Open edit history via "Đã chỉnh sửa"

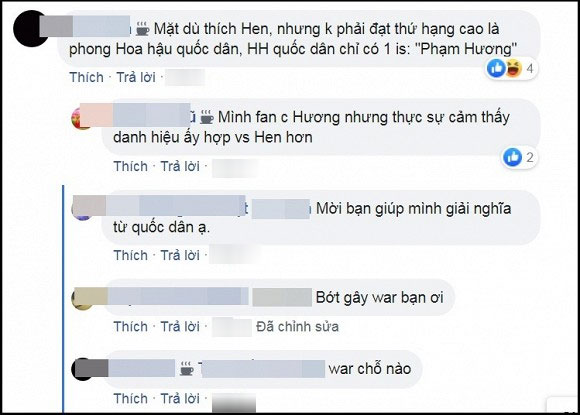[x=297, y=327]
